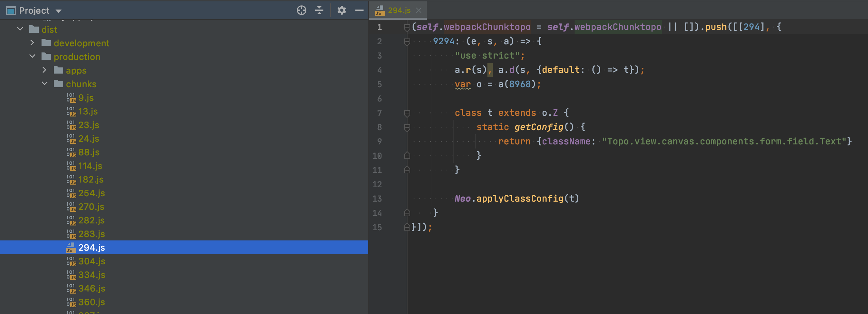Fold arrow function at line 2
The height and width of the screenshot is (314, 868).
[407, 42]
